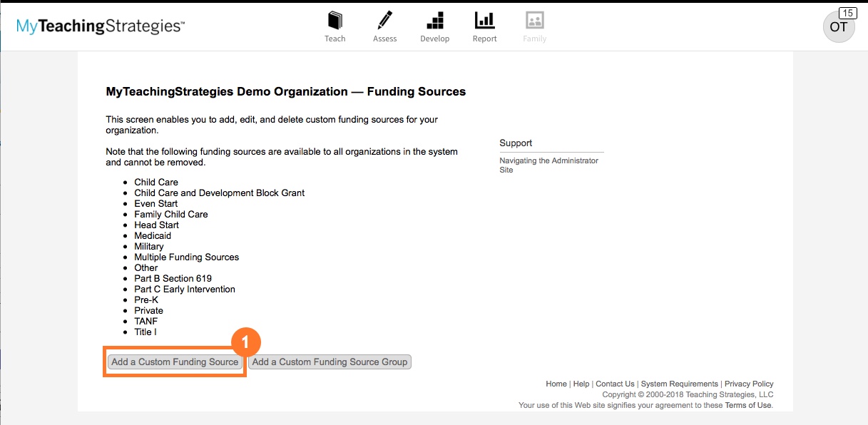Screen dimensions: 868x425
Task: Open Navigating the Administrator Site support article
Action: coord(550,165)
